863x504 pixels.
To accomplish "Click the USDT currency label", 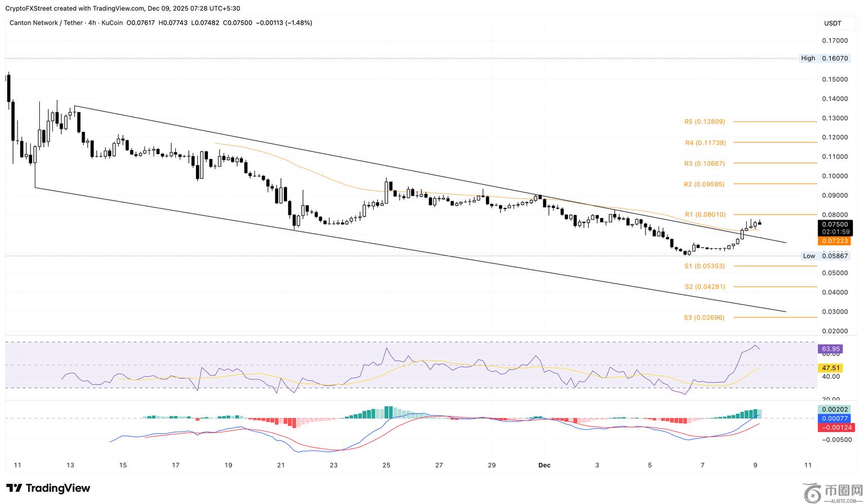I will 832,23.
